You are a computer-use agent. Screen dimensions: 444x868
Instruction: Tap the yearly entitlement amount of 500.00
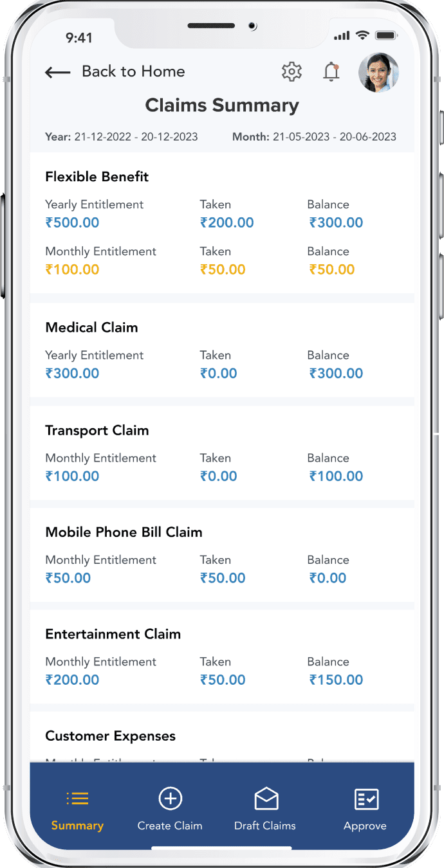coord(71,222)
